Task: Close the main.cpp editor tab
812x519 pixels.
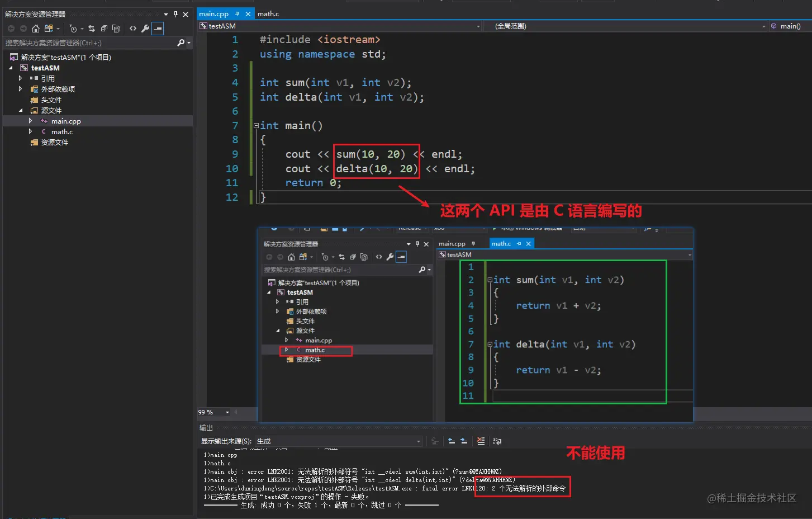Action: pos(248,14)
